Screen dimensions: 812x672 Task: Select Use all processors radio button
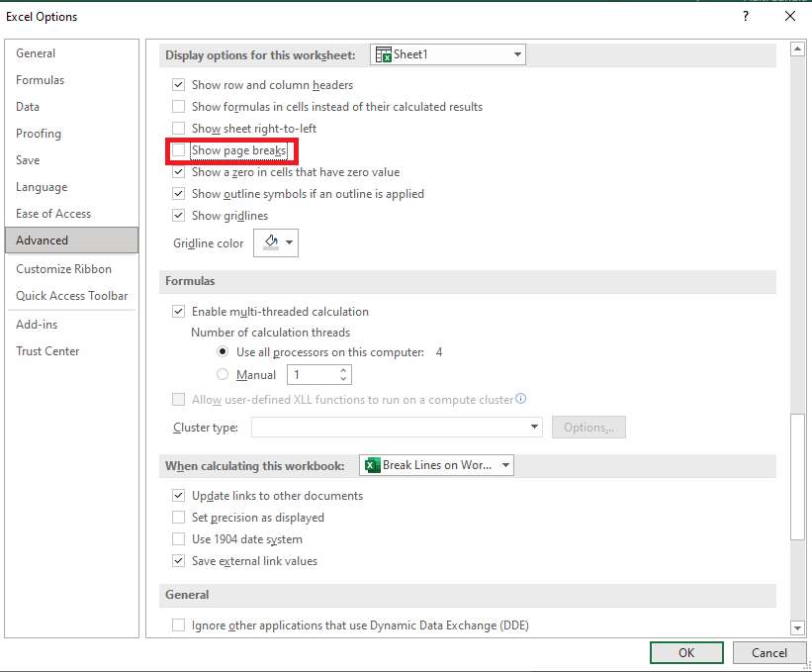pyautogui.click(x=223, y=351)
